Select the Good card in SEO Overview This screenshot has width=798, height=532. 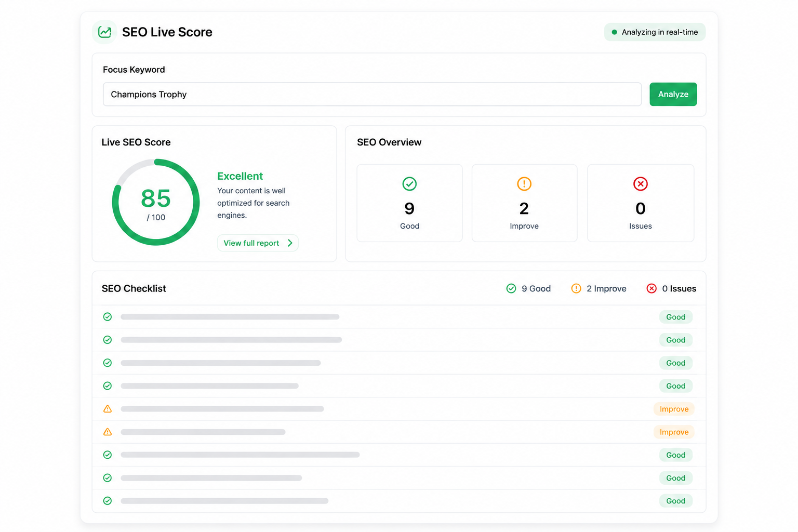(409, 203)
